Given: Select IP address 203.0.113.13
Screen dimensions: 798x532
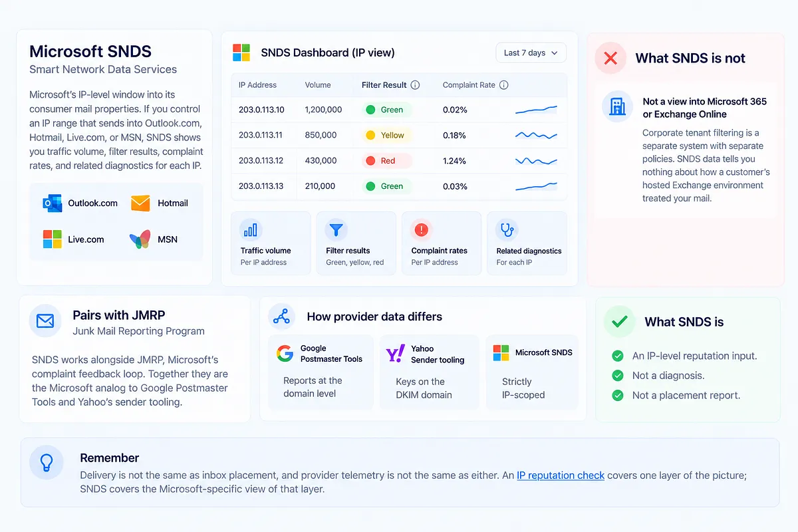Looking at the screenshot, I should (x=261, y=186).
